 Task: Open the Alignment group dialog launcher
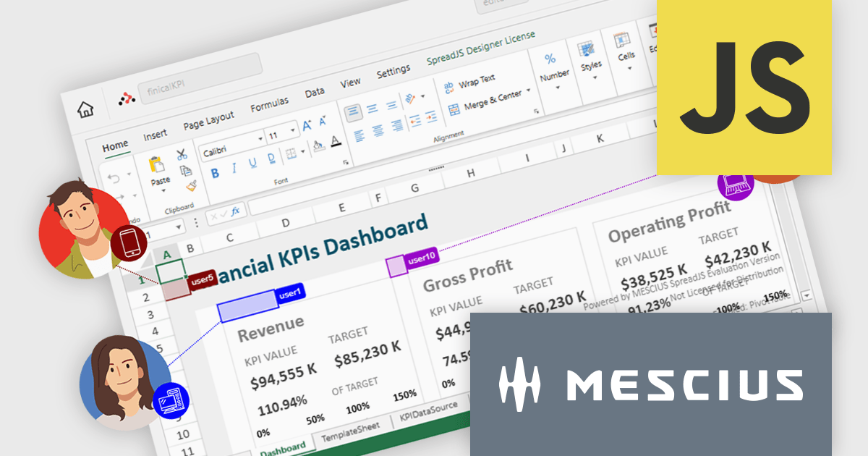point(536,111)
